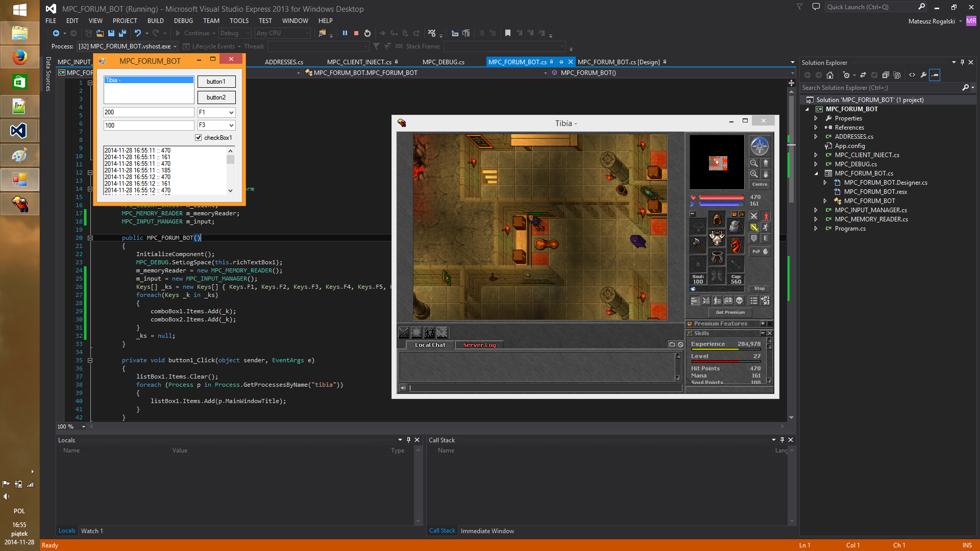Click the Home icon in Solution Explorer

click(x=830, y=75)
